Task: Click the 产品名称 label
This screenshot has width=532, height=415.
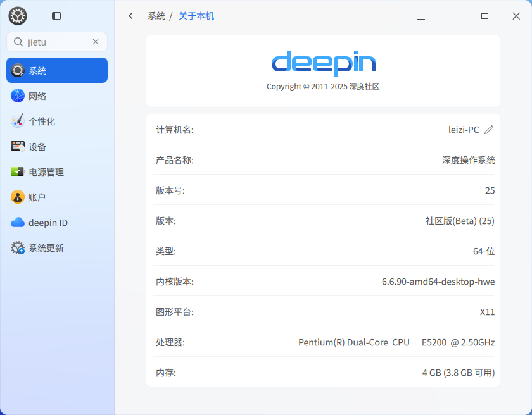Action: pos(175,160)
